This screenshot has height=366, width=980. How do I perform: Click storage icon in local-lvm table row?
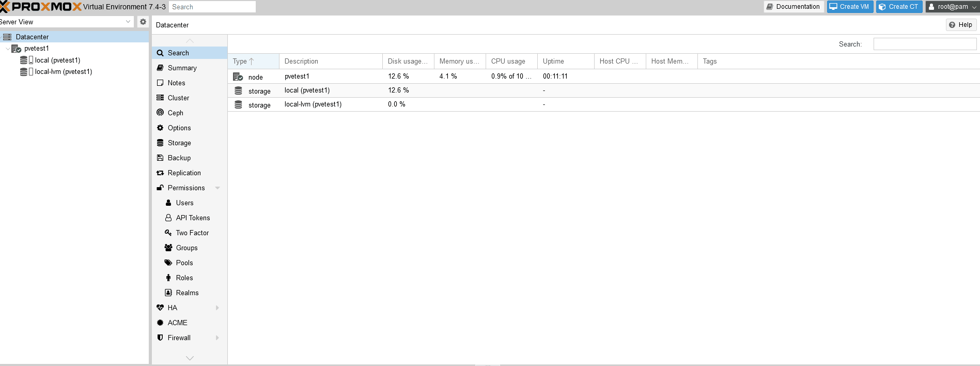pyautogui.click(x=238, y=104)
